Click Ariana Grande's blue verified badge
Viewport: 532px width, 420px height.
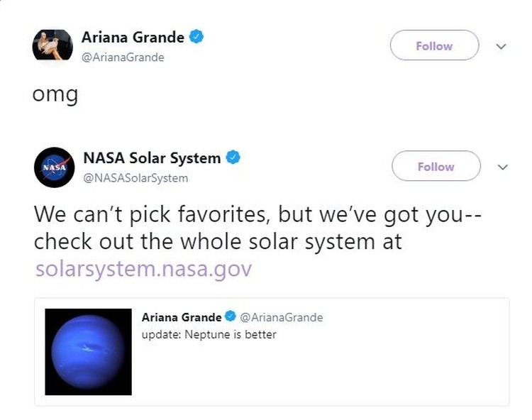pyautogui.click(x=196, y=37)
